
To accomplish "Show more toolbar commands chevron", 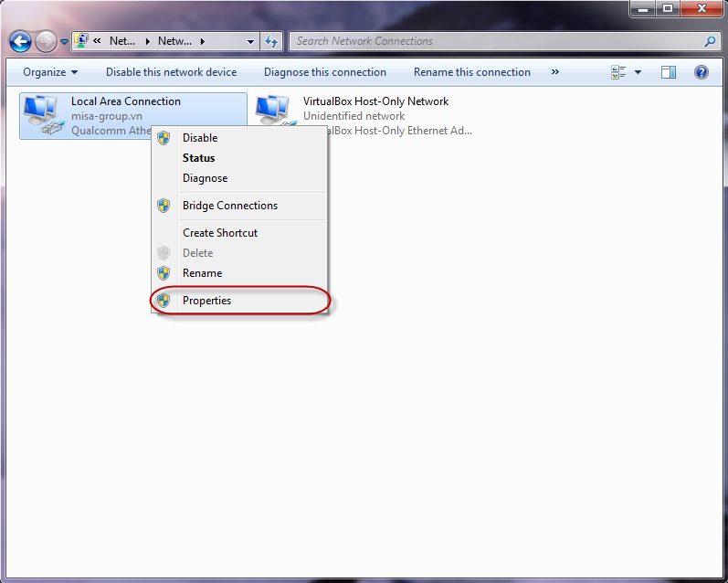I will [x=554, y=72].
